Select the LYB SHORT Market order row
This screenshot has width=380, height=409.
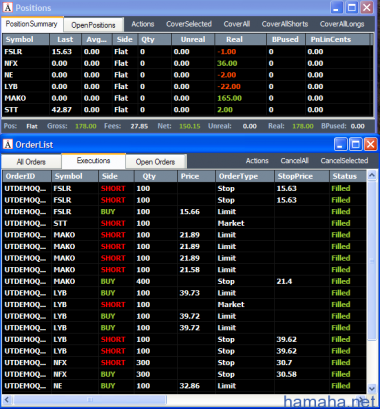click(x=184, y=305)
